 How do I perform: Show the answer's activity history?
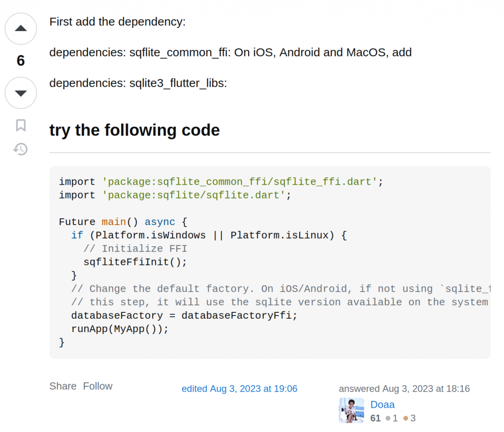click(21, 149)
